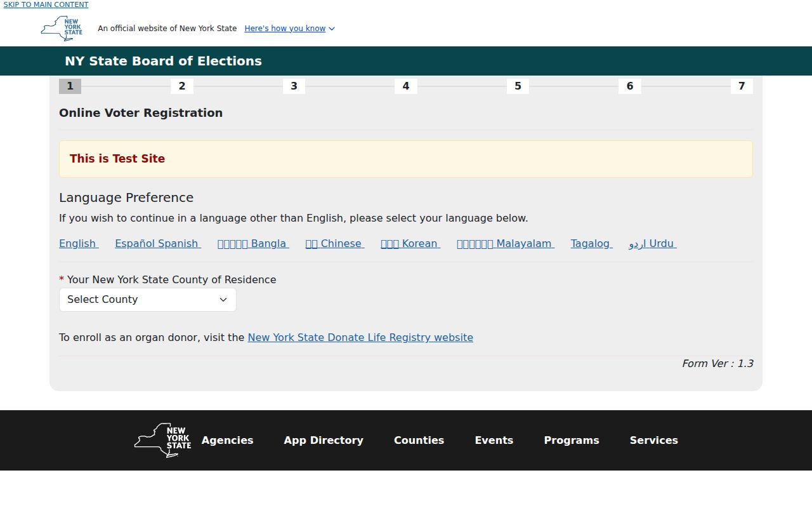Choose Chinese language link
The width and height of the screenshot is (812, 508).
[x=335, y=243]
